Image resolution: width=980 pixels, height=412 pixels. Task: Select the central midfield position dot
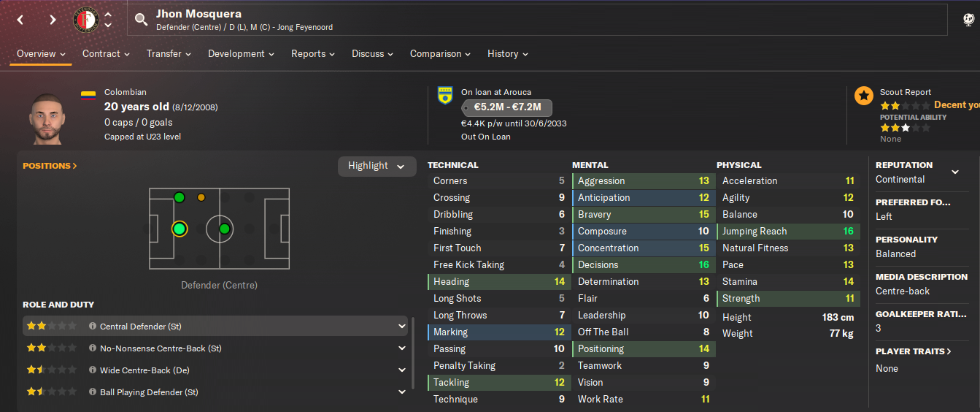pos(225,229)
